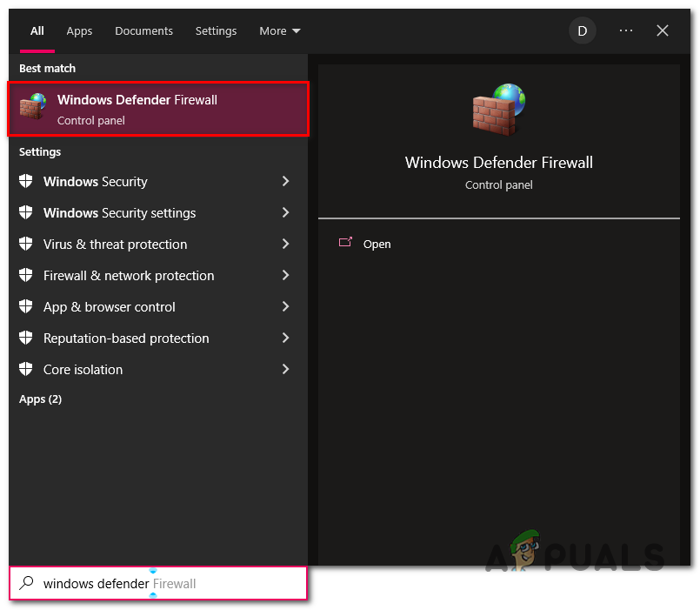Image resolution: width=700 pixels, height=610 pixels.
Task: Expand Reputation-based protection chevron
Action: [286, 338]
